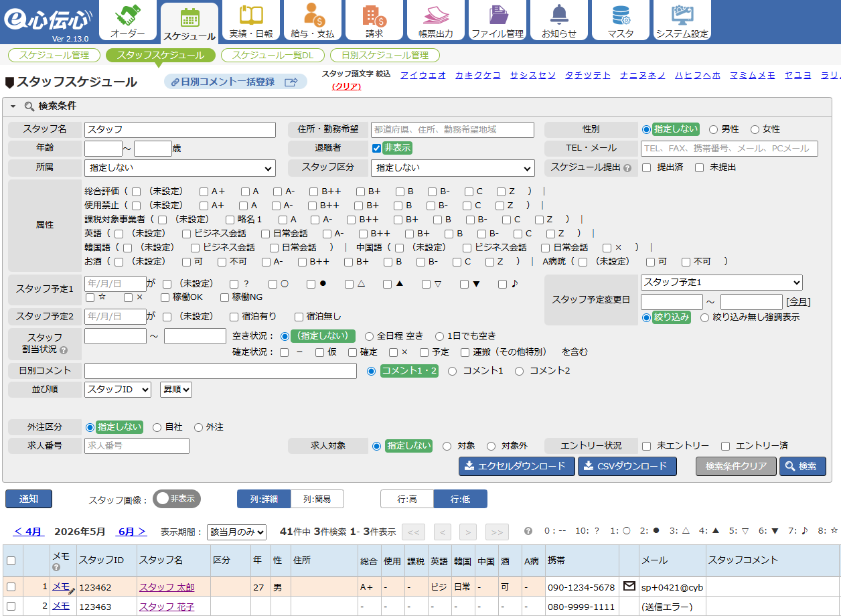
Task: Open the オーダー handshake icon tab
Action: (127, 21)
